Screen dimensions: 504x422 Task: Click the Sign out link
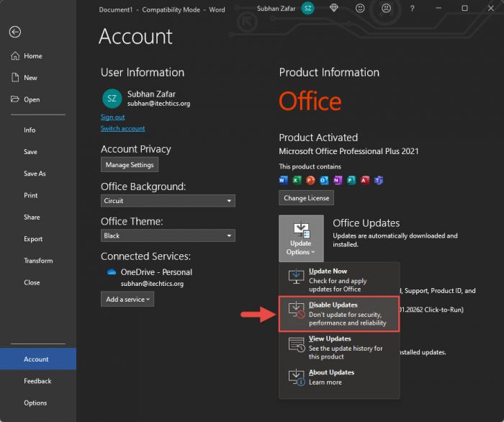pos(112,117)
